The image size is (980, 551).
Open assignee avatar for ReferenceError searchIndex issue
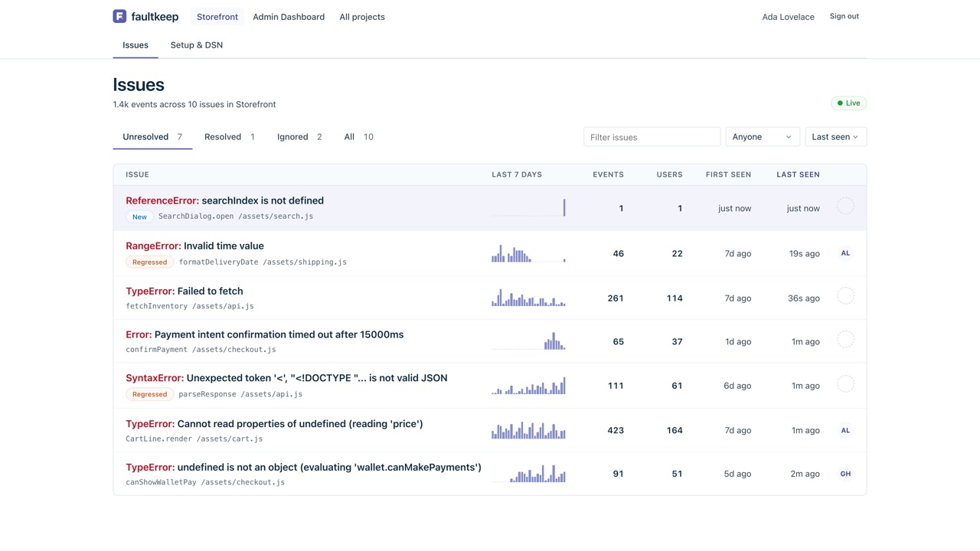point(845,206)
